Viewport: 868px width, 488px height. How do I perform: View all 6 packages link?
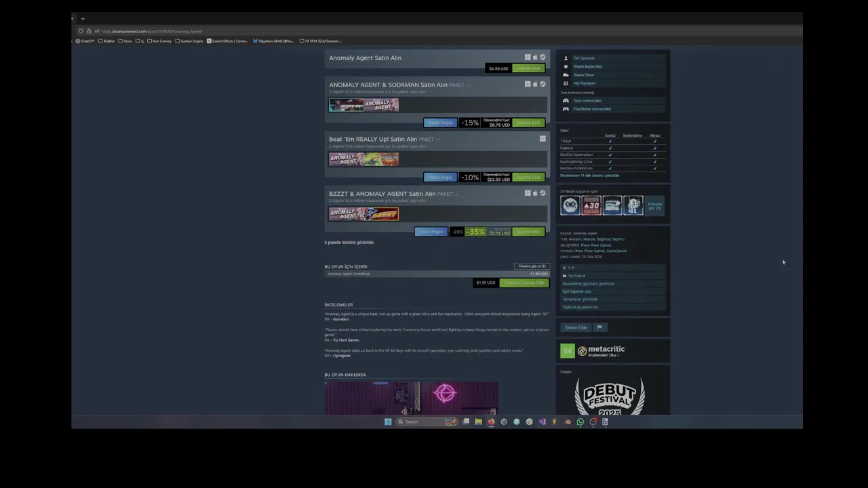(x=349, y=242)
